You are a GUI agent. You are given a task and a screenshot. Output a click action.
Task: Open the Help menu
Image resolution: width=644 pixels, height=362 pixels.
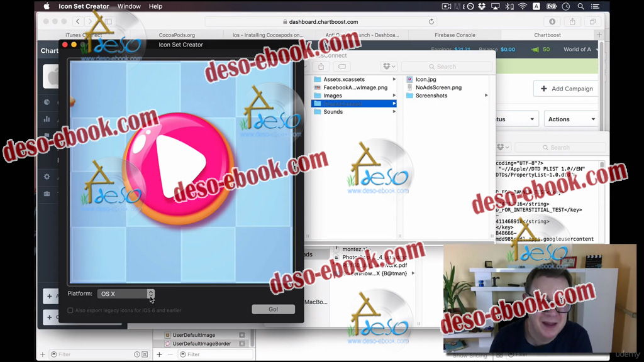point(155,6)
